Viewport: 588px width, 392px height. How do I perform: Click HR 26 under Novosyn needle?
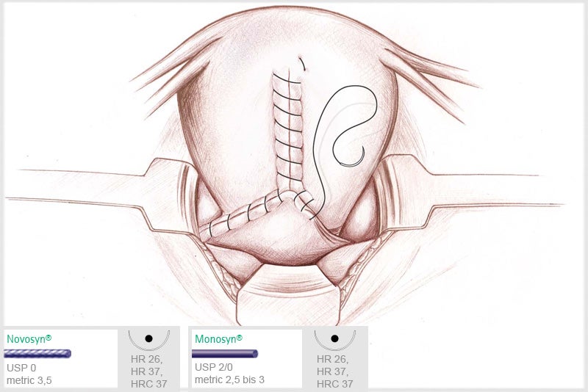pyautogui.click(x=146, y=359)
